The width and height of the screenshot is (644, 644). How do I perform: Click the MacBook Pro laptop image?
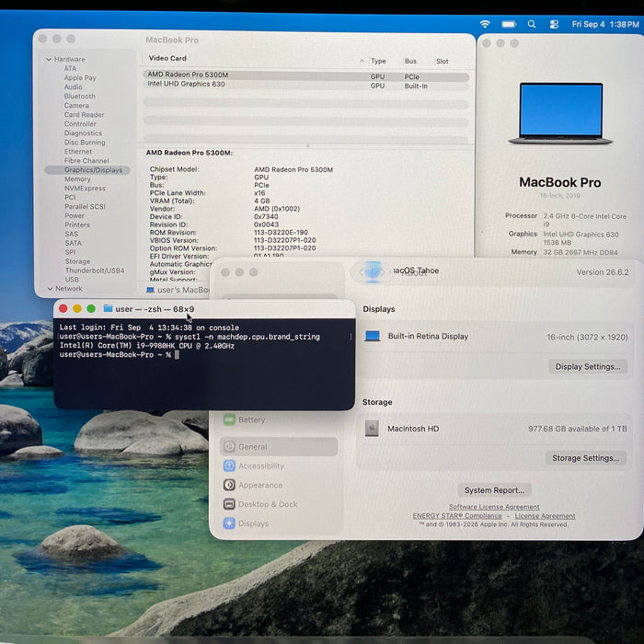point(560,113)
